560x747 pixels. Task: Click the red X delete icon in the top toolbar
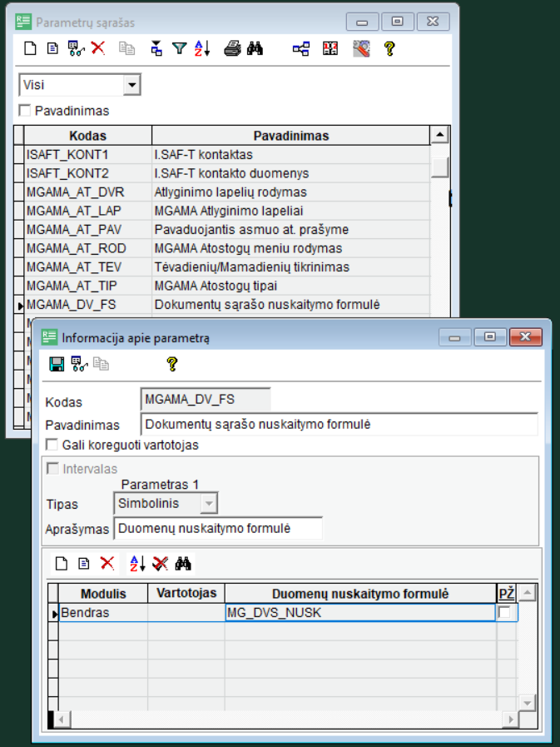click(x=98, y=49)
